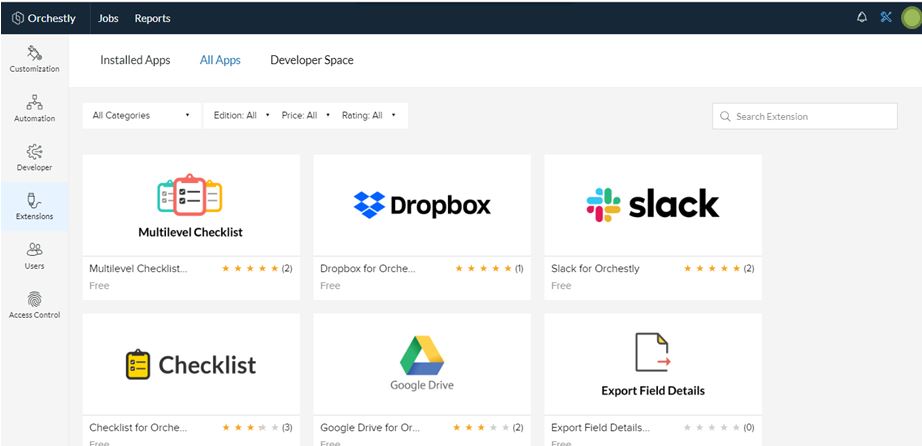The height and width of the screenshot is (446, 922).
Task: Open the Checklist extension card image
Action: coord(191,364)
